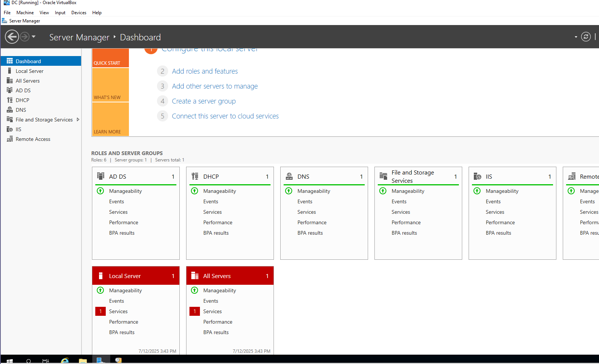Viewport: 599px width, 364px height.
Task: Open the AD DS role tile header
Action: [x=136, y=176]
